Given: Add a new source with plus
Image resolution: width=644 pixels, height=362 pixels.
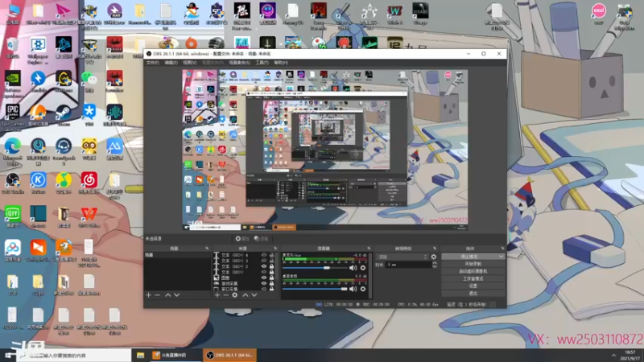Looking at the screenshot, I should 217,294.
